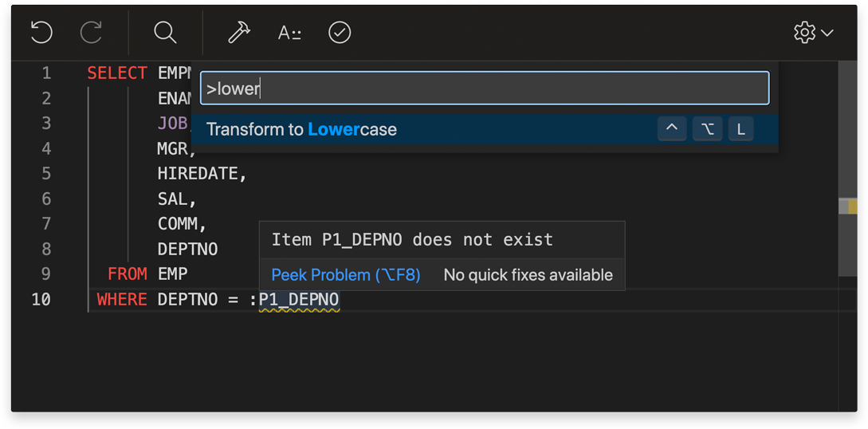Image resolution: width=868 pixels, height=429 pixels.
Task: Click the Validate checkmark icon
Action: pos(340,33)
